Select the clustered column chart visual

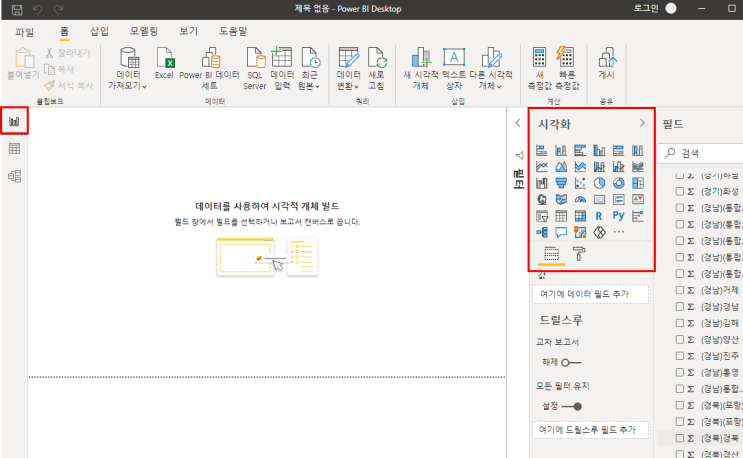pyautogui.click(x=599, y=151)
